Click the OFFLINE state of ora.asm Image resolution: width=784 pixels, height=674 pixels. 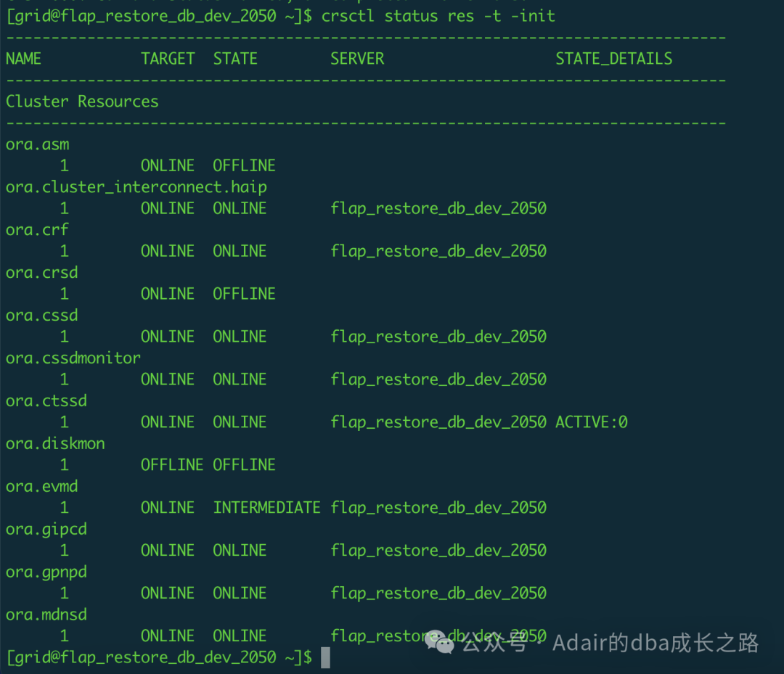[x=244, y=165]
